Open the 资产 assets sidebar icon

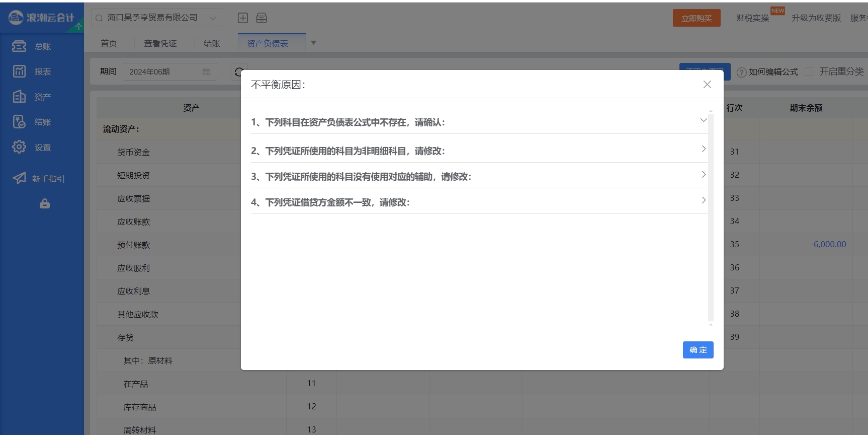coord(19,97)
